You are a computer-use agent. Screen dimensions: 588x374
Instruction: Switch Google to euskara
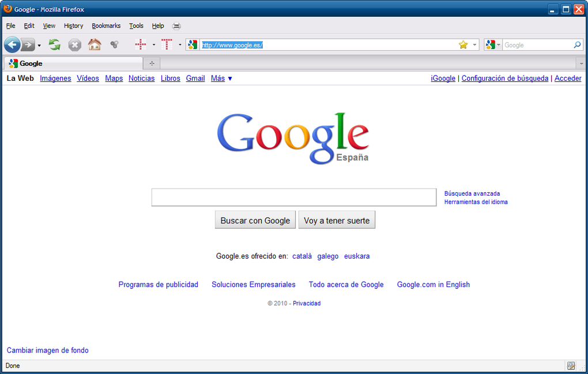(357, 256)
